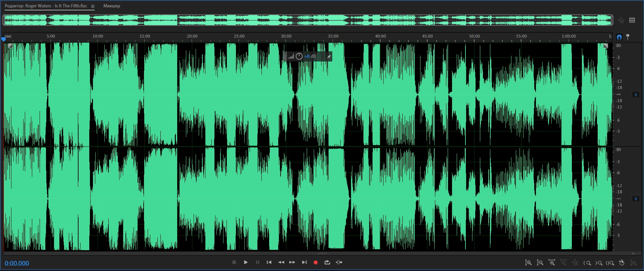
Task: Toggle Loop Playback in the transport bar
Action: [x=327, y=262]
